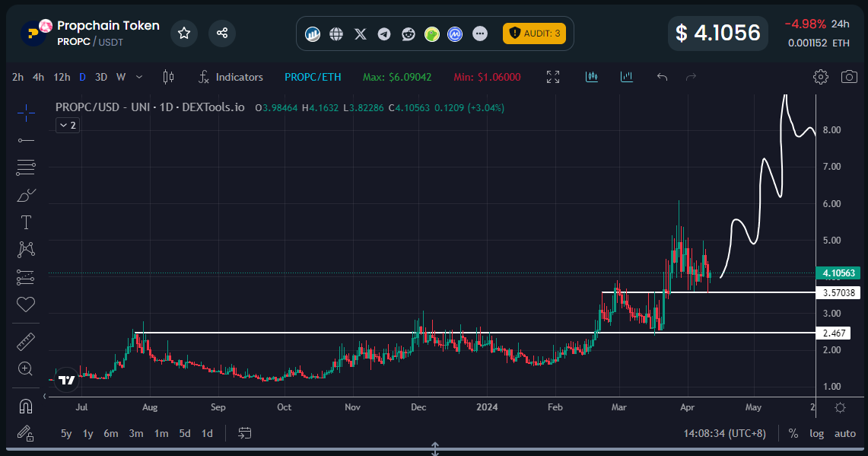Click the AUDIT: 3 badge
The image size is (868, 456).
pyautogui.click(x=534, y=33)
